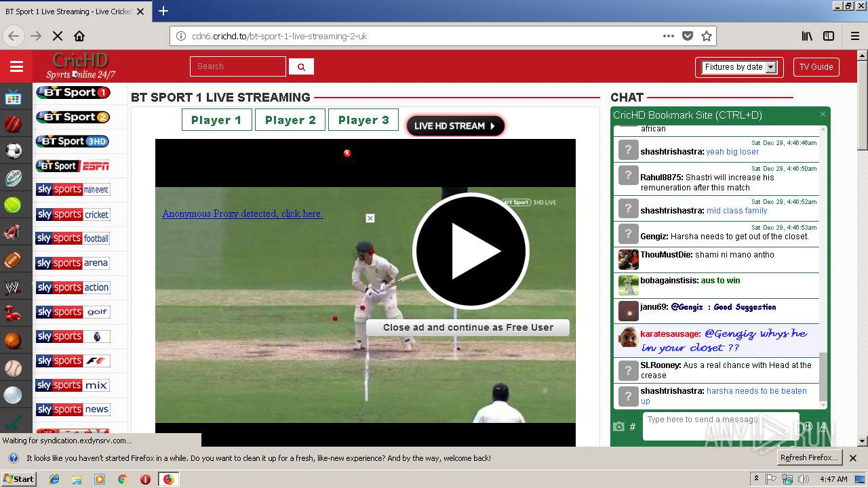
Task: Select the rugby ball sport icon
Action: pyautogui.click(x=13, y=178)
